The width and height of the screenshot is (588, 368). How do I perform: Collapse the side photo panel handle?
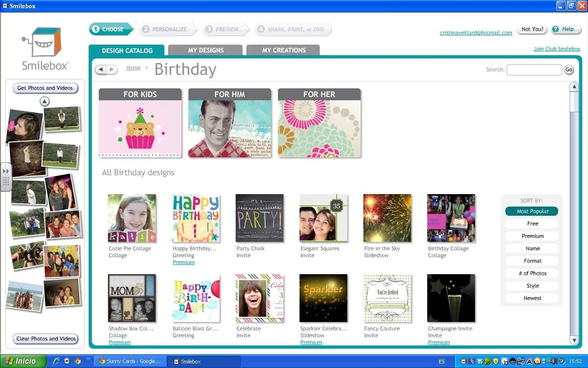pyautogui.click(x=6, y=177)
